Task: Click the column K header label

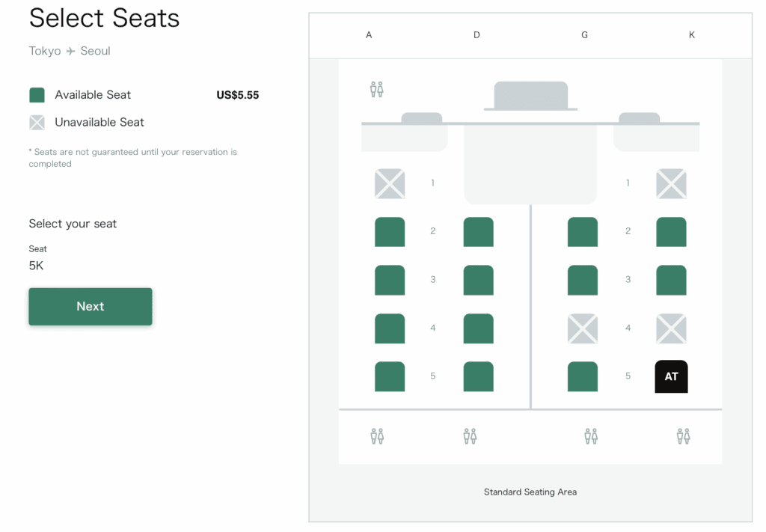Action: (x=692, y=35)
